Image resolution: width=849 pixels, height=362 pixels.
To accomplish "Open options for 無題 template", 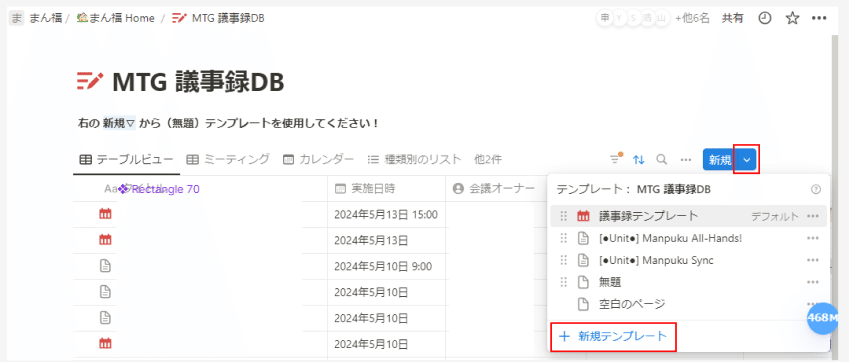I will [x=812, y=282].
